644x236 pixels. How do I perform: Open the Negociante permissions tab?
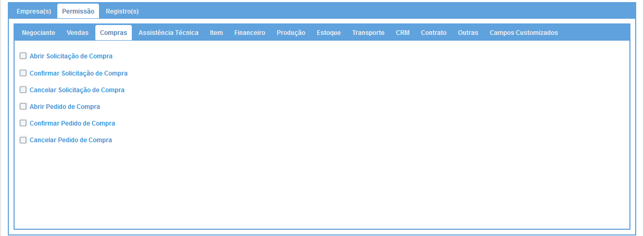[x=39, y=32]
